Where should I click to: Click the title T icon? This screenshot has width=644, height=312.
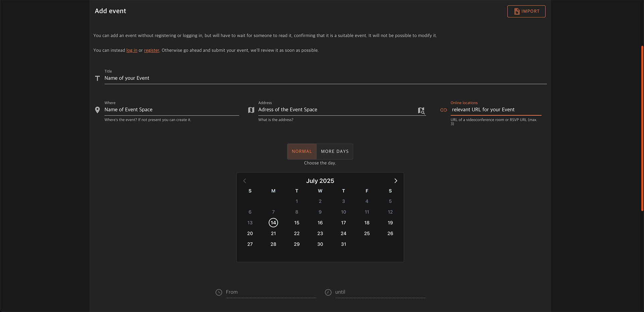[x=97, y=78]
